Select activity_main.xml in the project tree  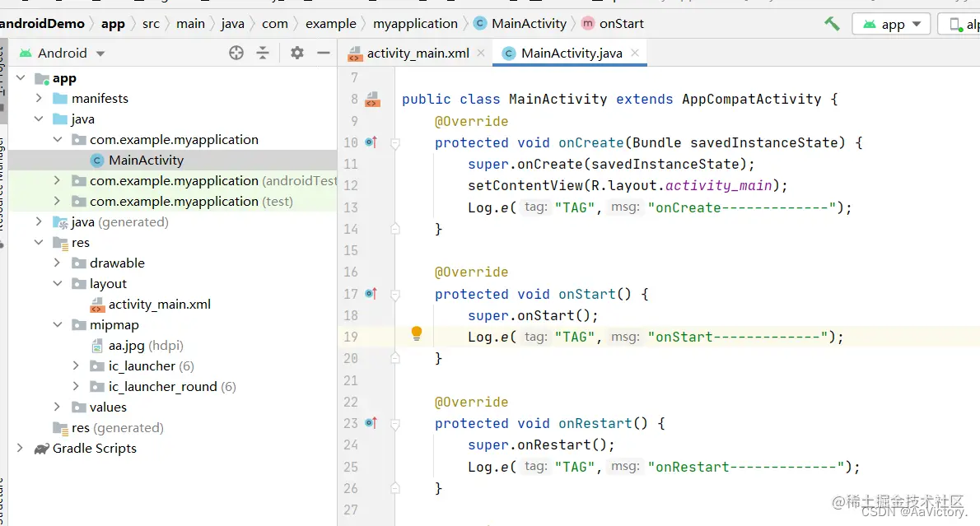[x=151, y=305]
